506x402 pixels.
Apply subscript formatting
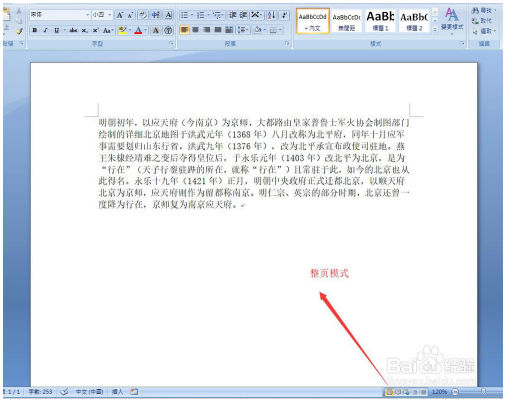pos(85,30)
